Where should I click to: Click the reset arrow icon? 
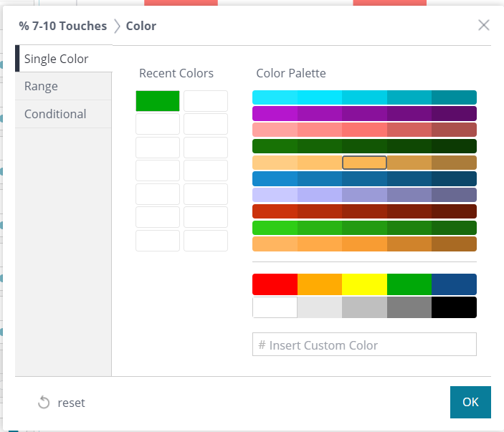[x=44, y=403]
